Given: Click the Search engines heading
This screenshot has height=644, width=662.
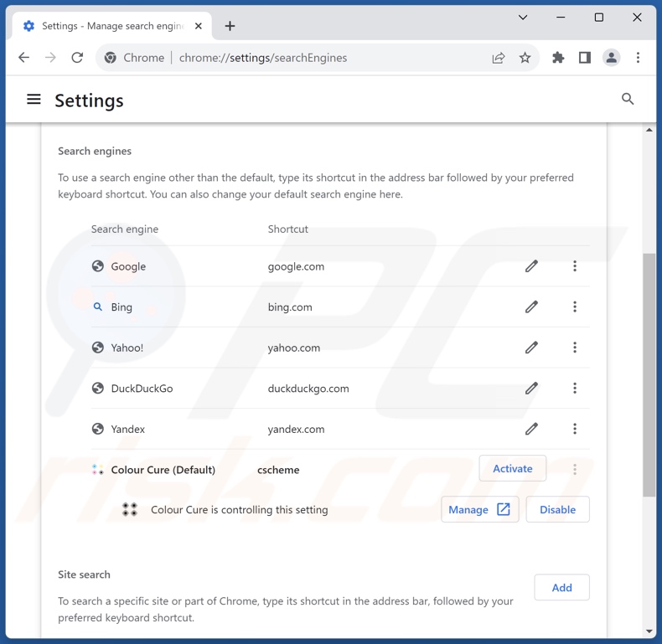Looking at the screenshot, I should [x=95, y=151].
